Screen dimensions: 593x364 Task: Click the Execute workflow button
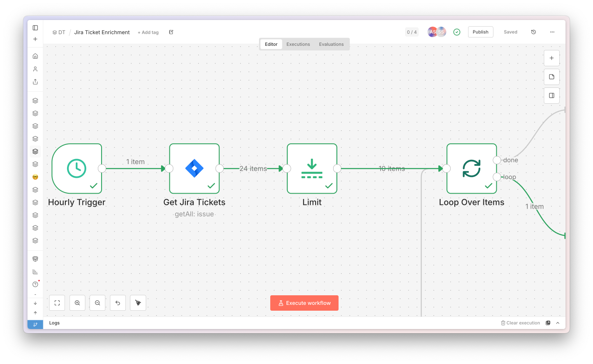(304, 303)
